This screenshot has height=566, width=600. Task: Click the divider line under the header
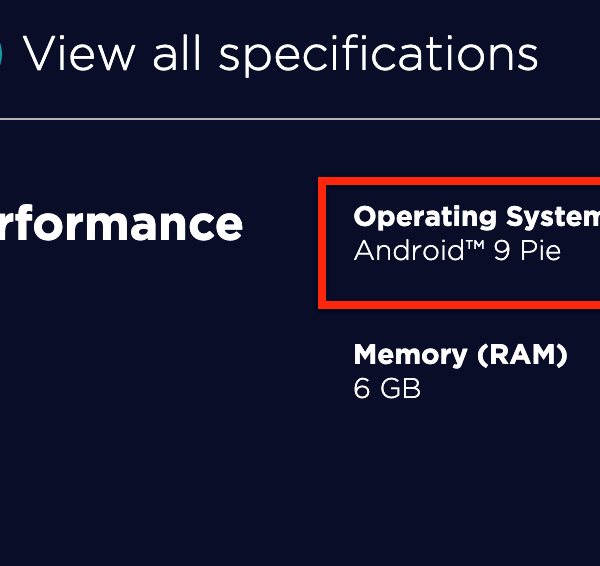[x=300, y=119]
